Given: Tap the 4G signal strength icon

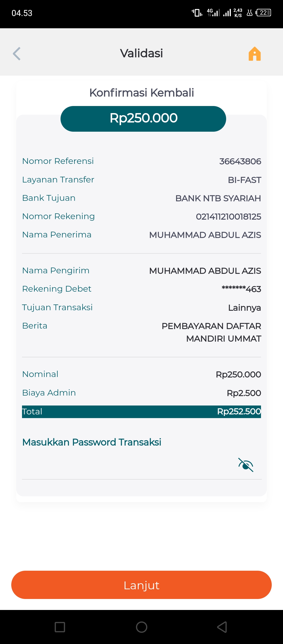Looking at the screenshot, I should [213, 13].
